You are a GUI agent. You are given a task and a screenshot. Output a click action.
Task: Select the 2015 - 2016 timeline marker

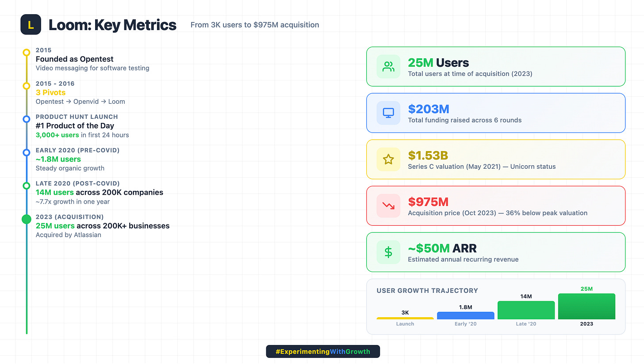pyautogui.click(x=27, y=86)
